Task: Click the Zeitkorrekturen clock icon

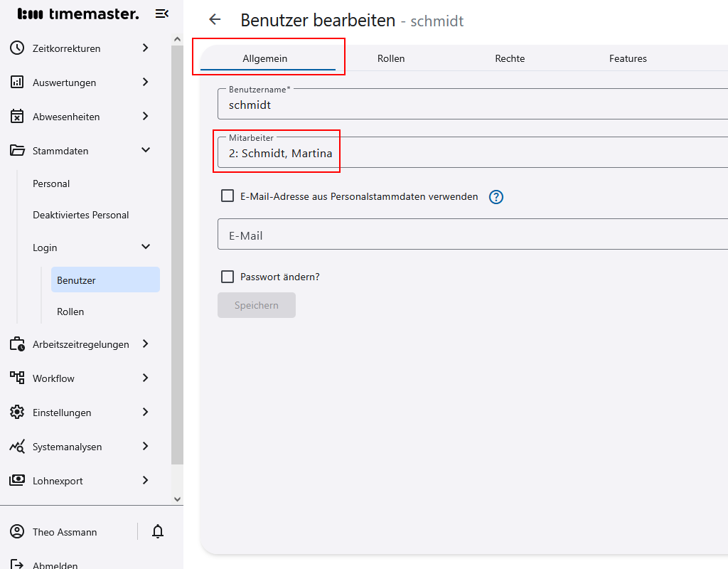Action: tap(17, 48)
